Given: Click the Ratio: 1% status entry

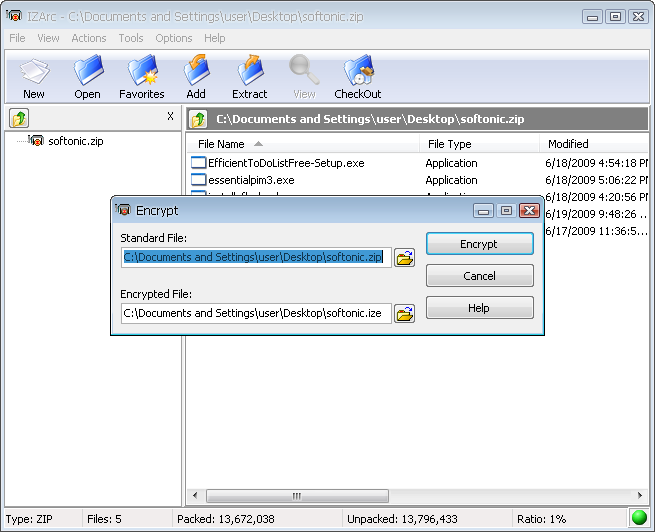Looking at the screenshot, I should coord(541,519).
